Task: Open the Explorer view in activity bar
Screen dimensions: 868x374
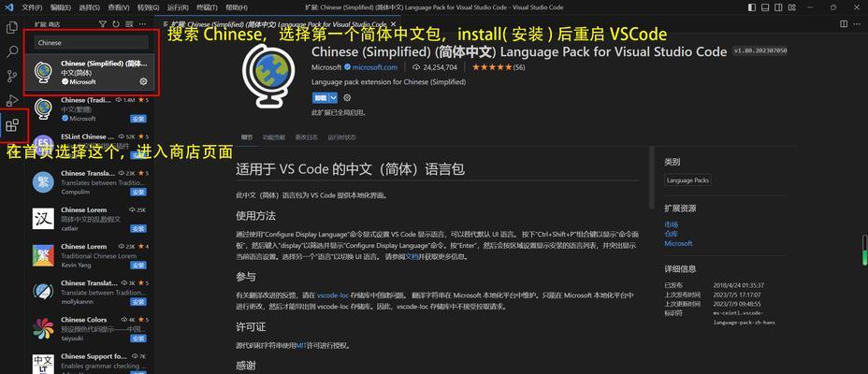Action: click(11, 27)
